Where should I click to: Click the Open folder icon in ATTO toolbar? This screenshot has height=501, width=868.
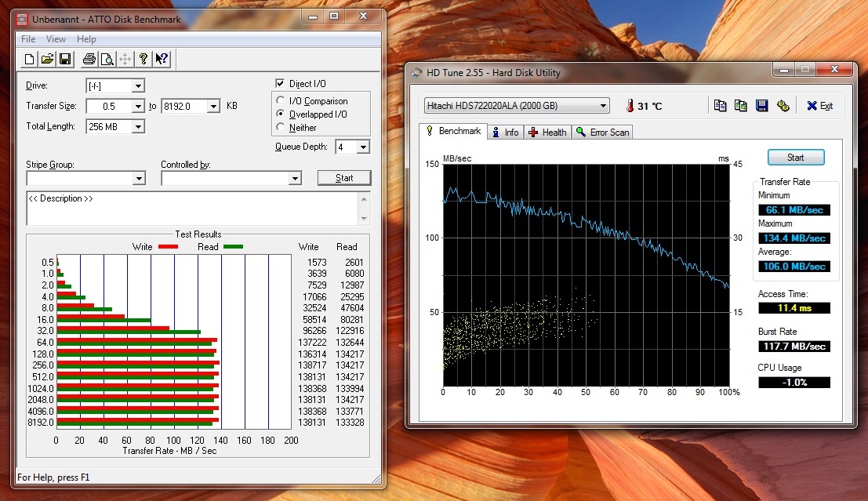(47, 59)
